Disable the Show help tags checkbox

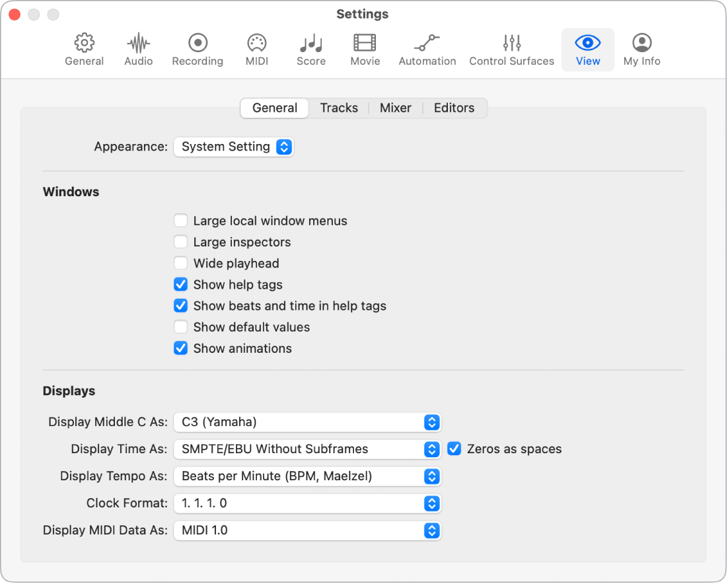click(x=180, y=285)
